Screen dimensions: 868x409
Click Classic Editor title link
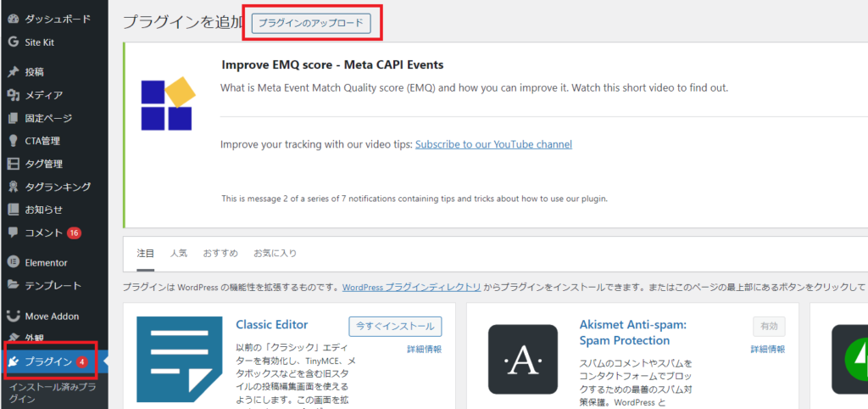pyautogui.click(x=272, y=325)
